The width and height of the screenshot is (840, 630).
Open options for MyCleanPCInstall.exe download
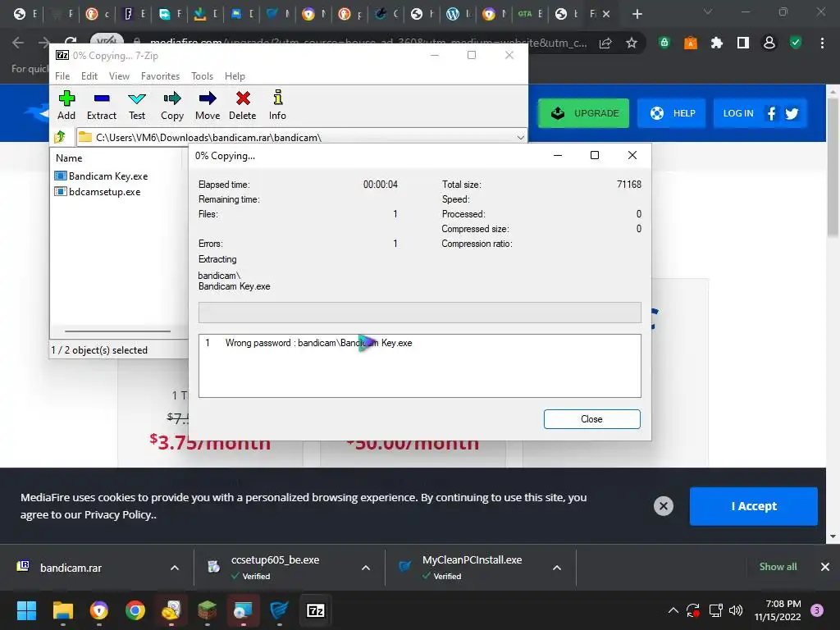[557, 568]
